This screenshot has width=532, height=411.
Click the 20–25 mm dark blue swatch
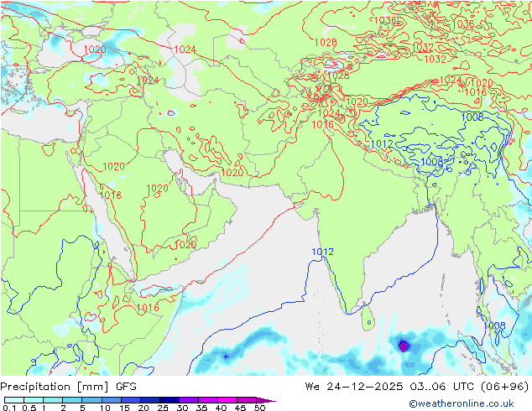[149, 400]
